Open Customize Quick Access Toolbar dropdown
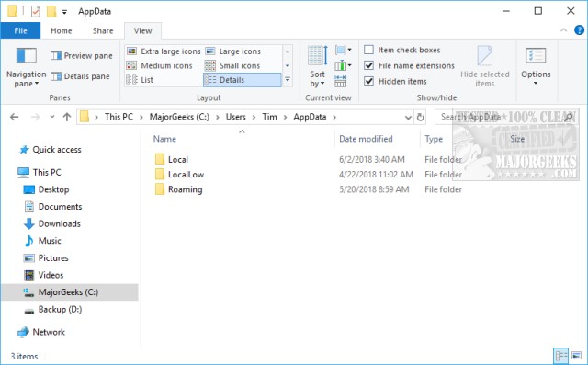Image resolution: width=588 pixels, height=365 pixels. (64, 12)
